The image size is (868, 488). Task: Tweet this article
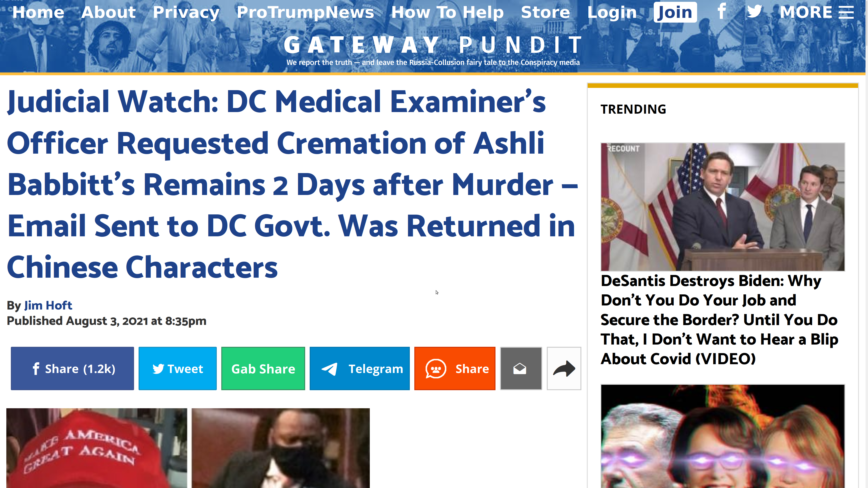178,368
